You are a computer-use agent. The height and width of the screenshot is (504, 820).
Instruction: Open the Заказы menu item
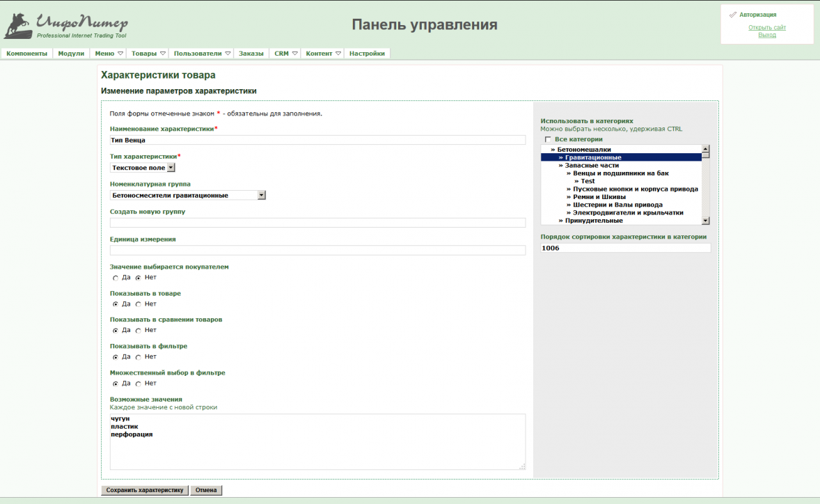coord(251,54)
